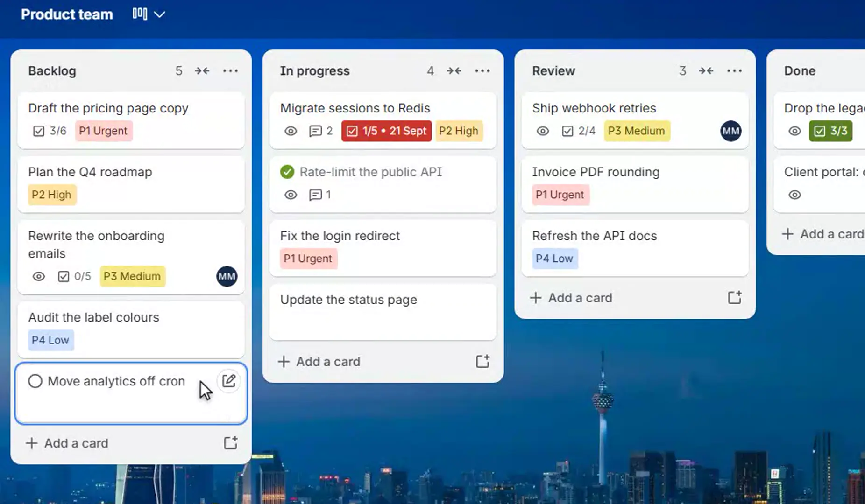
Task: Click P2 High label on Q4 roadmap card
Action: (52, 195)
